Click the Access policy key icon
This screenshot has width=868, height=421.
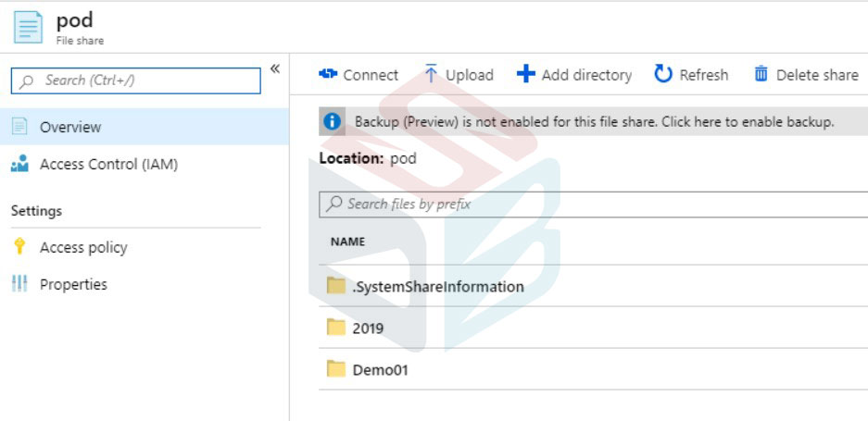[x=19, y=247]
